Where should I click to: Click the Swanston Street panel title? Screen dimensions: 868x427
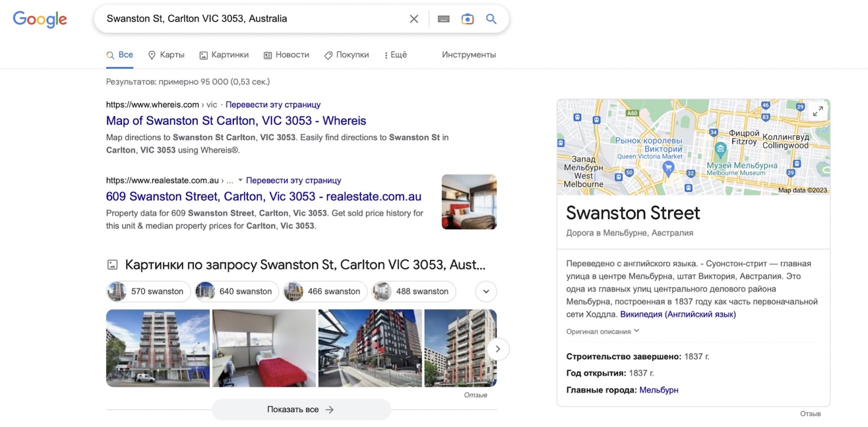633,213
